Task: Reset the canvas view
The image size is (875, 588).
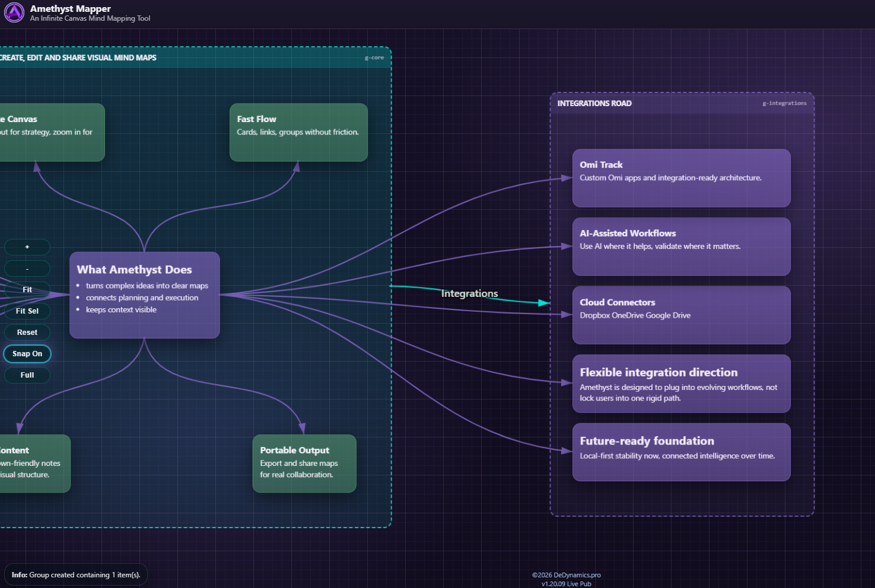Action: click(27, 333)
